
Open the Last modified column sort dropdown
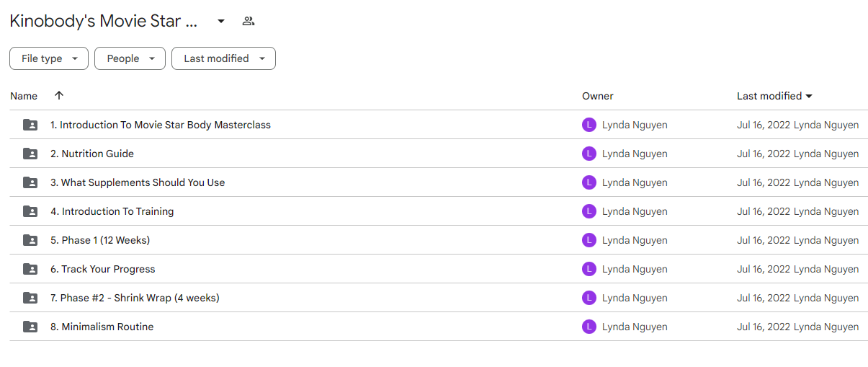pyautogui.click(x=774, y=96)
